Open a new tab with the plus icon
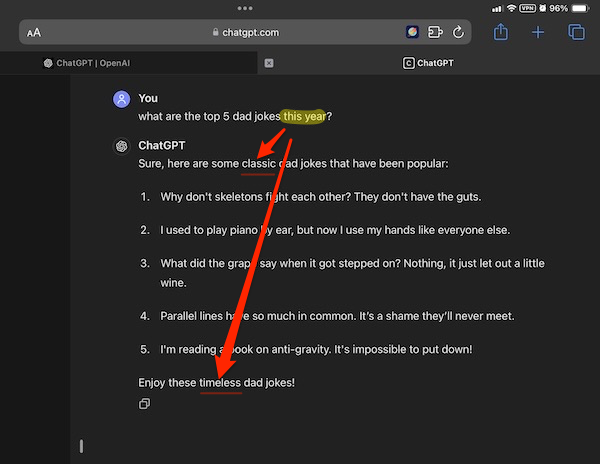 point(538,32)
